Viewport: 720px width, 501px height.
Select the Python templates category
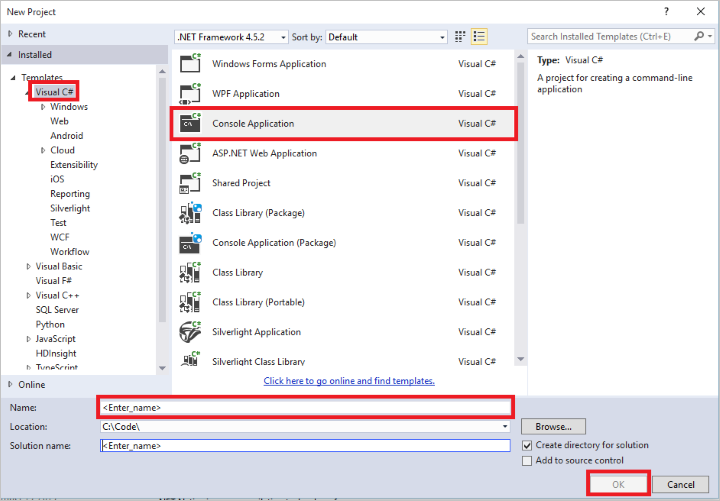point(50,324)
